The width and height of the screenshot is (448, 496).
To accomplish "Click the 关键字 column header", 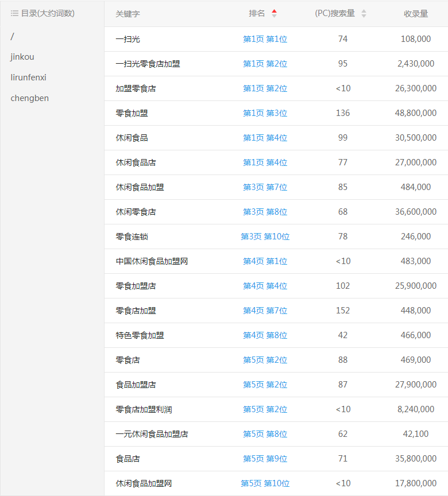I will coord(128,14).
